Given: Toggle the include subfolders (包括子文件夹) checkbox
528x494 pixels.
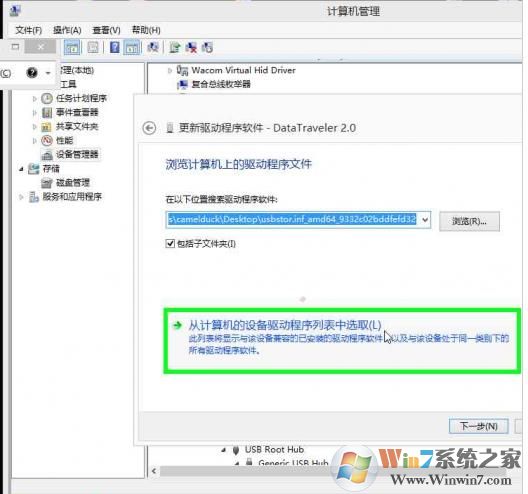Looking at the screenshot, I should [x=170, y=243].
